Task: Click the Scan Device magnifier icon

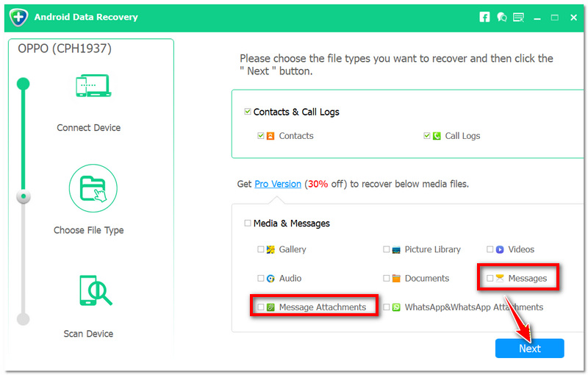Action: [x=96, y=290]
